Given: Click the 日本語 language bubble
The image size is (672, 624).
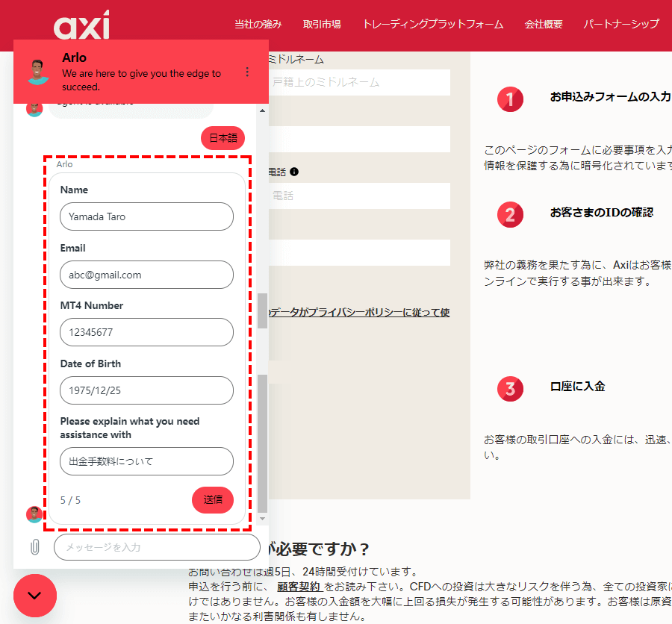Looking at the screenshot, I should click(223, 138).
